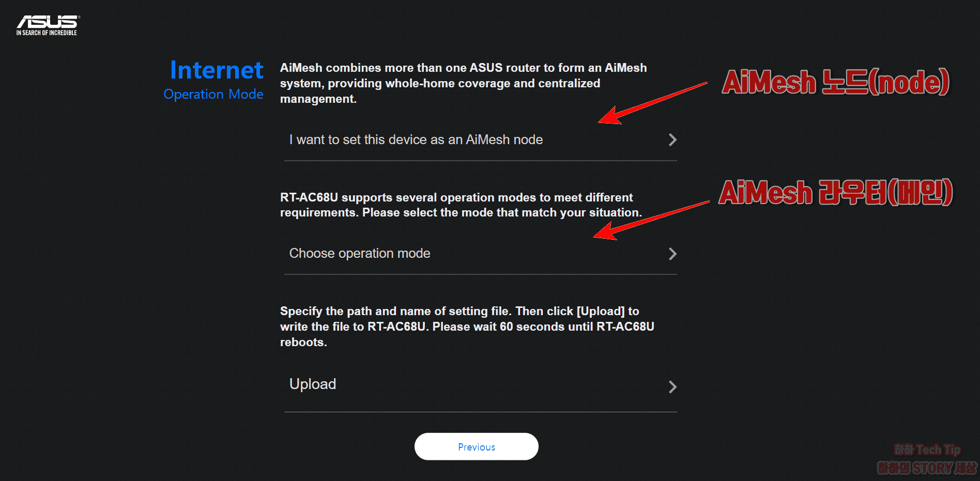Select 'I want to set this device as an AiMesh node'
The image size is (980, 481).
pos(416,139)
